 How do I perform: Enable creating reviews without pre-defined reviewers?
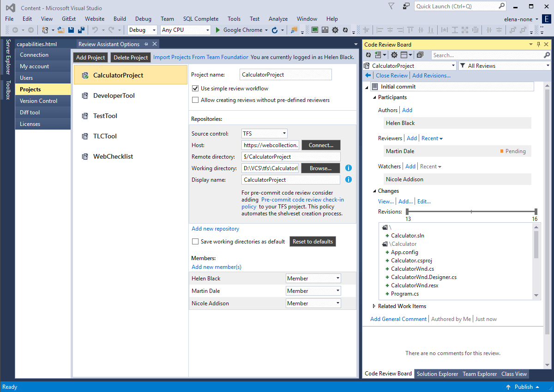(195, 100)
